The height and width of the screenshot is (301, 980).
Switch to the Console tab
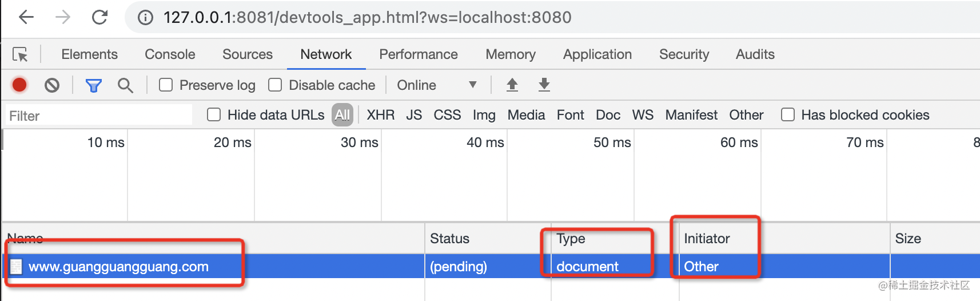coord(170,54)
